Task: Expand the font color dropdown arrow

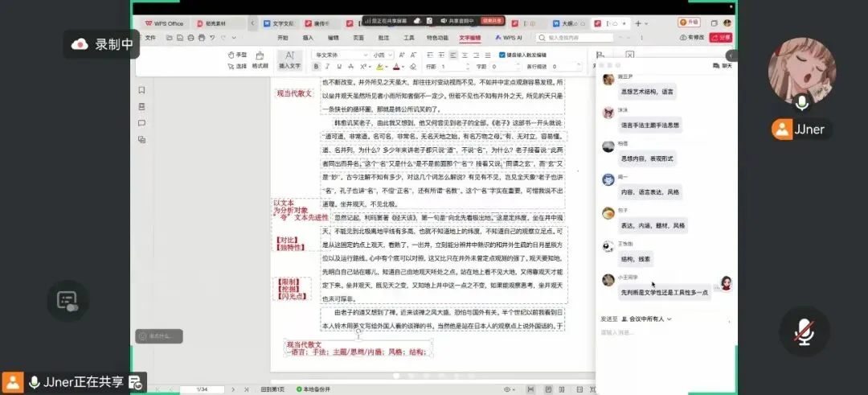Action: [403, 67]
